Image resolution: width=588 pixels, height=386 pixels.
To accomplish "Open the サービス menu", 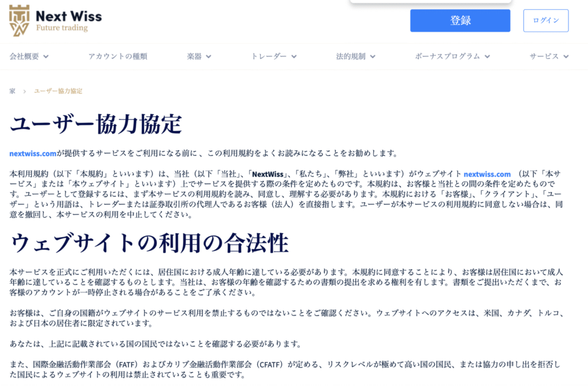I will tap(544, 56).
